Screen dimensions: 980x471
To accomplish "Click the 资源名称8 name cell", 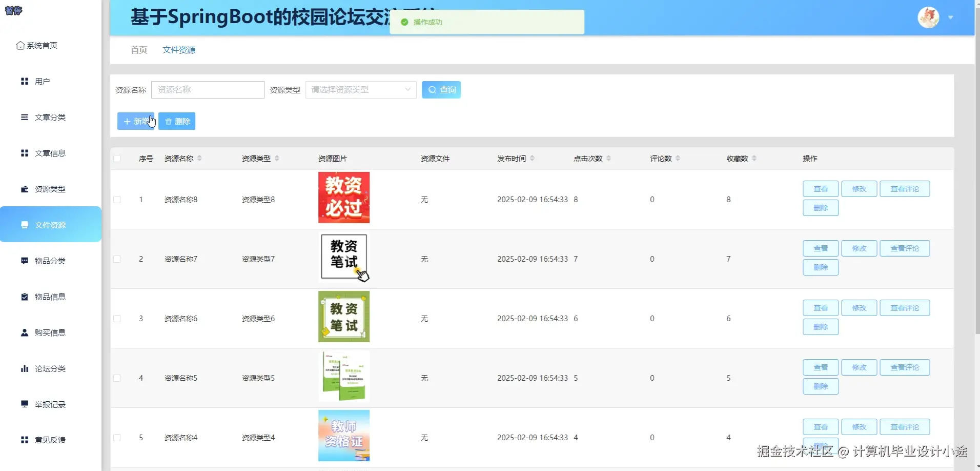I will pos(181,200).
